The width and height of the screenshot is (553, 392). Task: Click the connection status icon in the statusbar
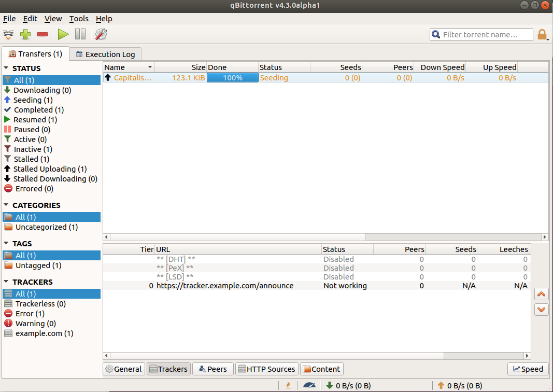tap(288, 385)
